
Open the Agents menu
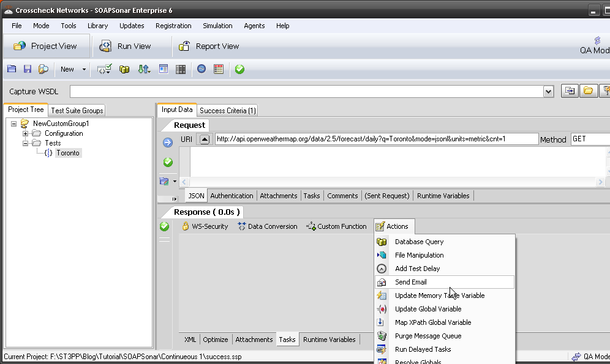point(254,26)
